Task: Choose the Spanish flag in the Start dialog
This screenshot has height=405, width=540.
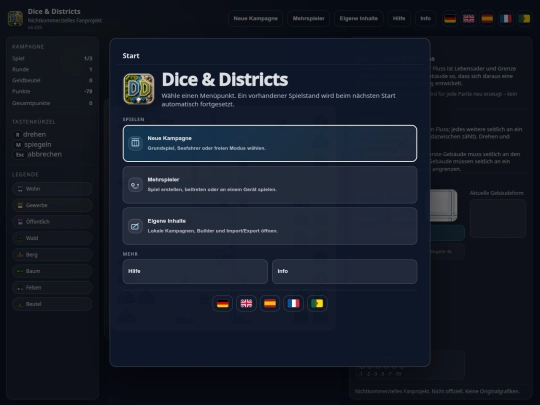Action: coord(270,303)
